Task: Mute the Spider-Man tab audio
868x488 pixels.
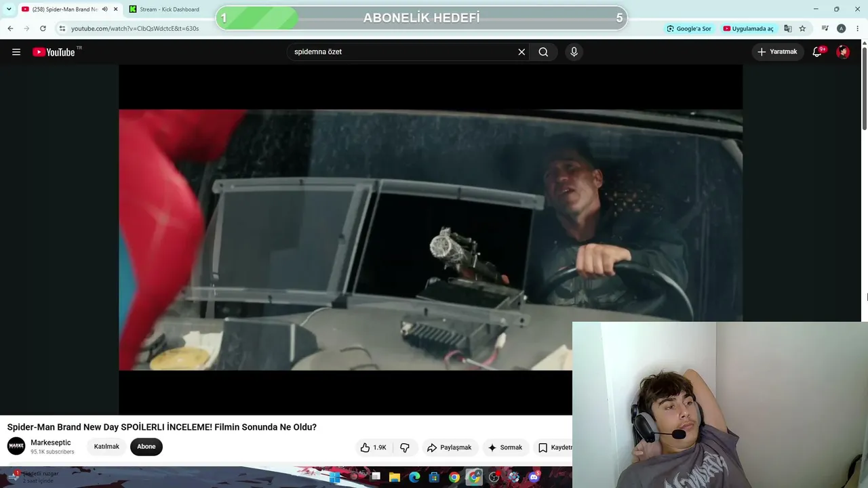Action: click(x=104, y=9)
